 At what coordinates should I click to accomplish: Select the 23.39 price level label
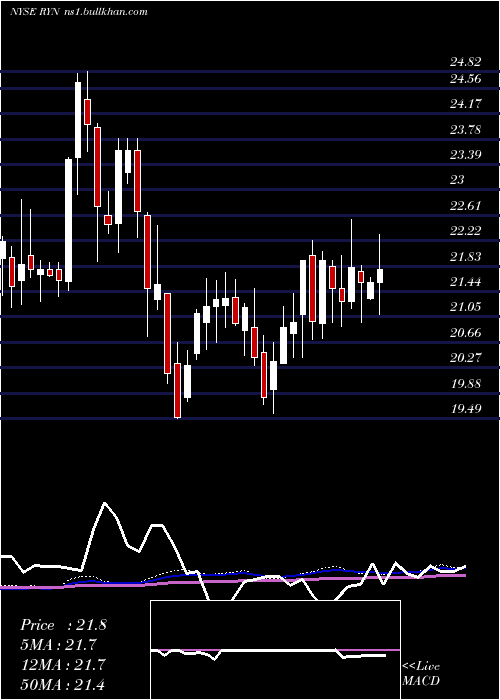click(x=465, y=155)
